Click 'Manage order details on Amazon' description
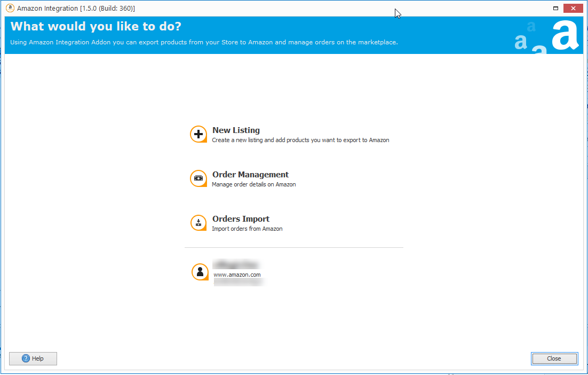This screenshot has height=375, width=588. pyautogui.click(x=253, y=185)
